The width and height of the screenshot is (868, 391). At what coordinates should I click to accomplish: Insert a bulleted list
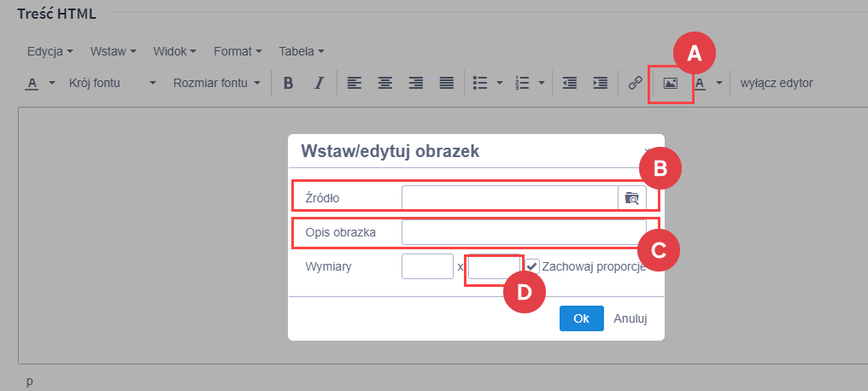pyautogui.click(x=479, y=83)
